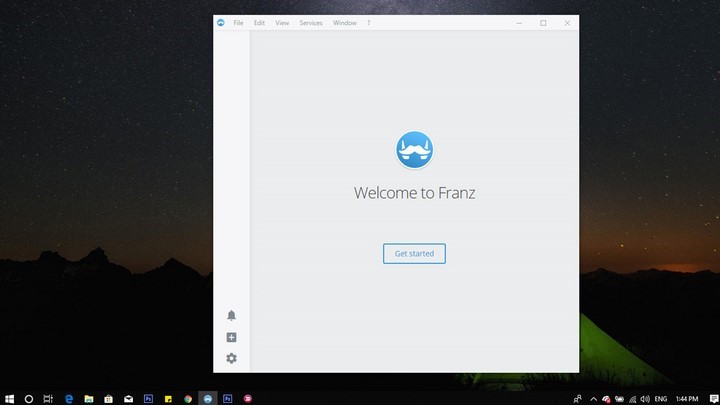Open the Mail app in taskbar
The width and height of the screenshot is (720, 405).
pyautogui.click(x=128, y=398)
